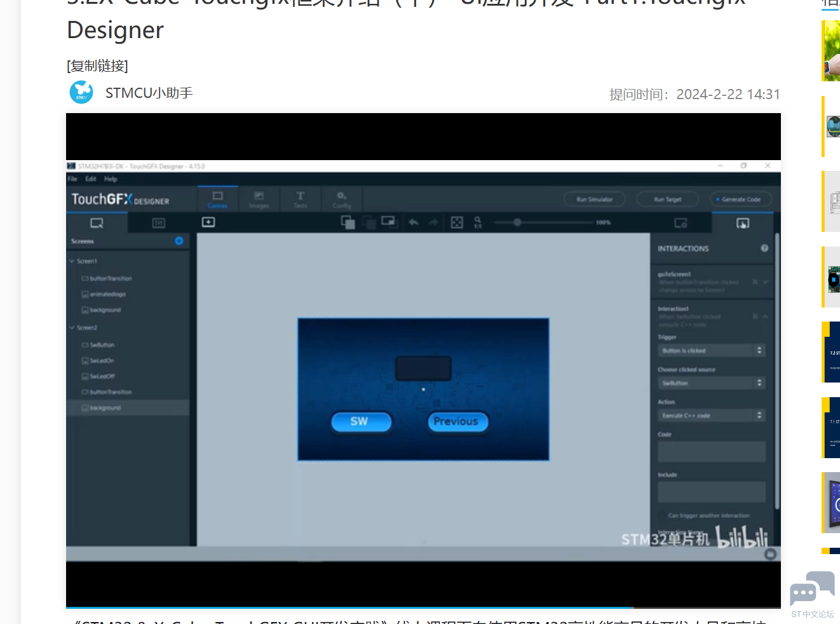Open the Action dropdown 'Execute C++ code'
The height and width of the screenshot is (624, 840).
point(712,416)
